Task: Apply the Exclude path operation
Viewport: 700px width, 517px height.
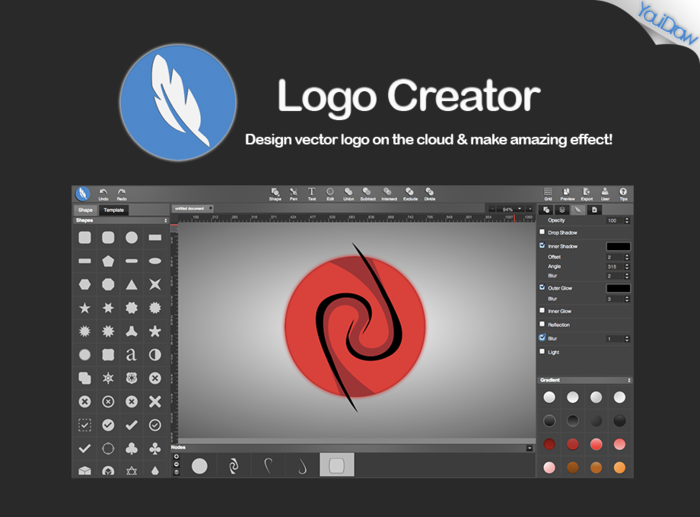Action: (x=410, y=194)
